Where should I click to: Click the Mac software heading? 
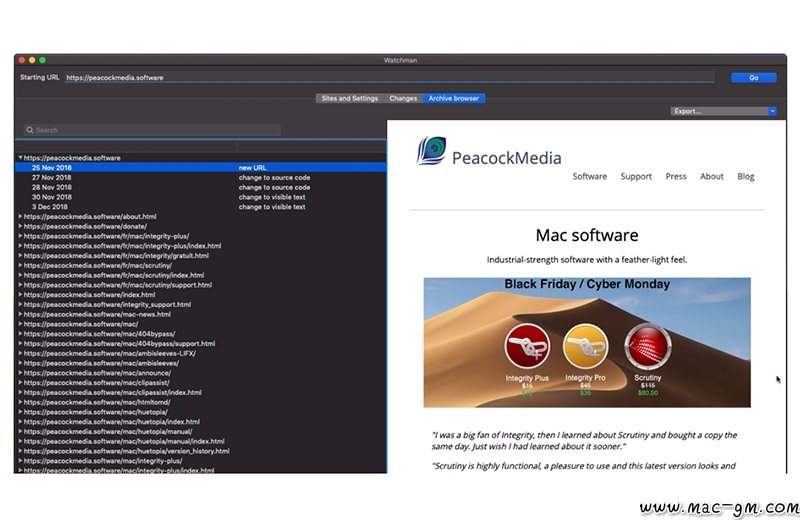pos(587,235)
